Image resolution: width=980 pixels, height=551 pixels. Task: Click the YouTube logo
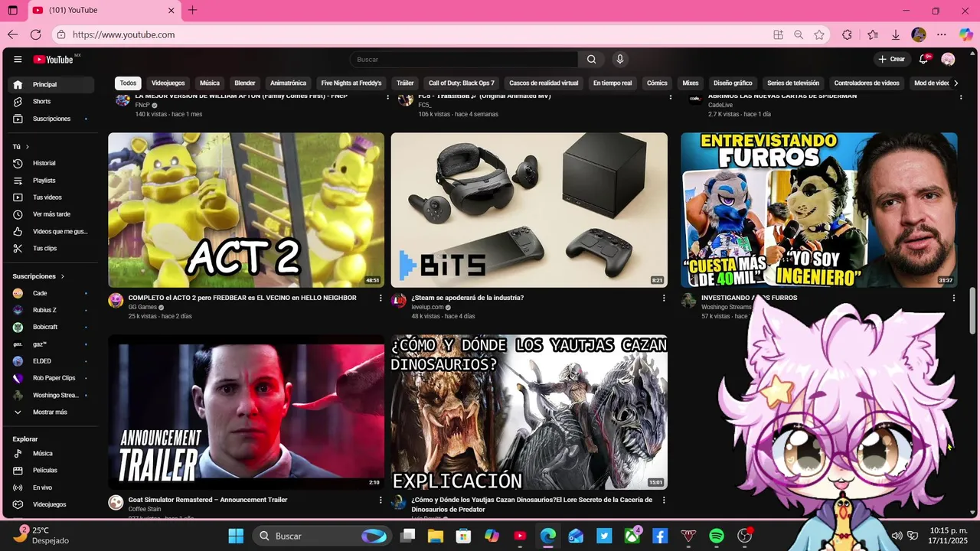pyautogui.click(x=54, y=59)
